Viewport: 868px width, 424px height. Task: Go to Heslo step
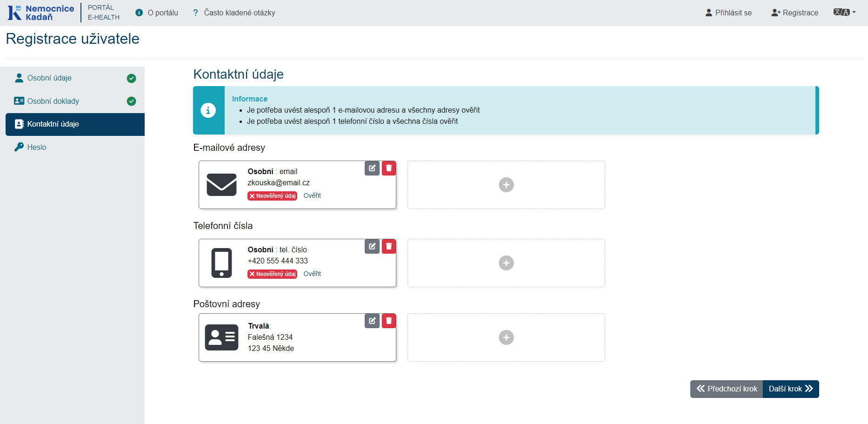(x=75, y=147)
